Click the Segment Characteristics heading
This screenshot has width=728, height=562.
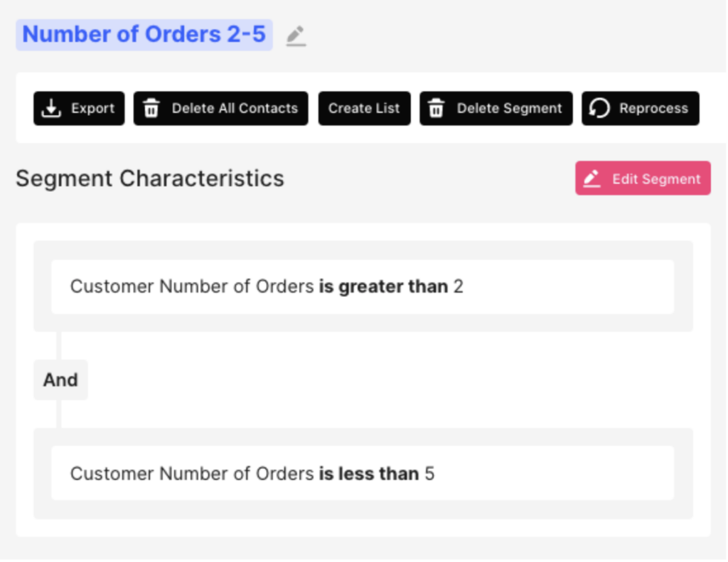(150, 178)
